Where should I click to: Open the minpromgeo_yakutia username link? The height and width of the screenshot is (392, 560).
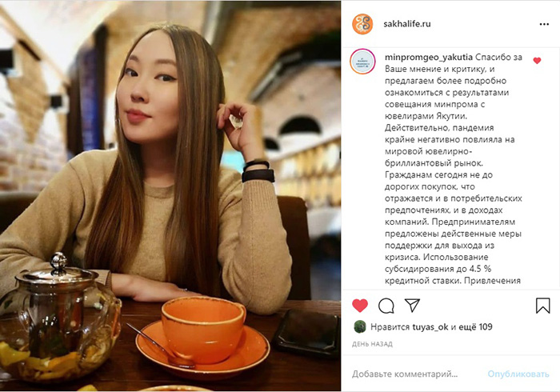pyautogui.click(x=429, y=57)
